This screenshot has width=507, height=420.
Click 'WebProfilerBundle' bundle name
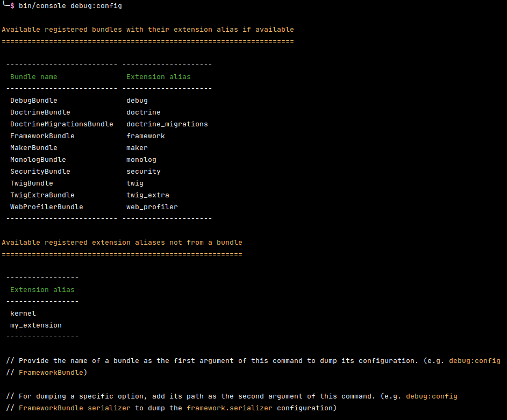47,207
